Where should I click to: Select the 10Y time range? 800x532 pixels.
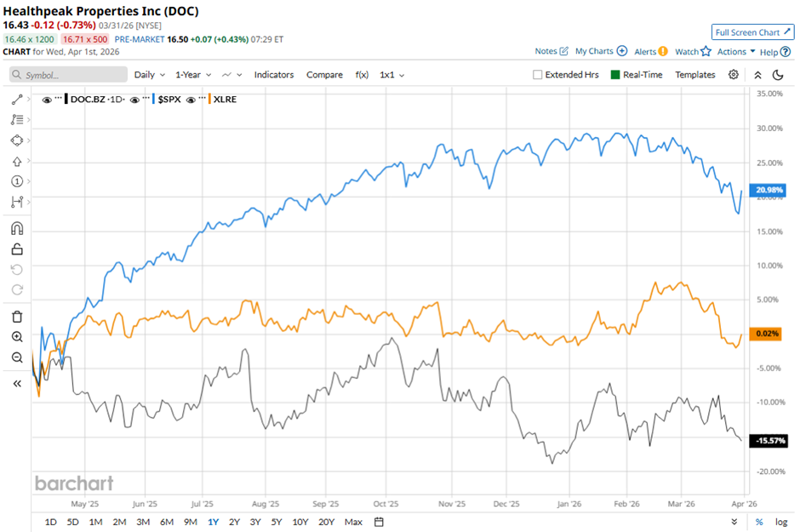(300, 522)
